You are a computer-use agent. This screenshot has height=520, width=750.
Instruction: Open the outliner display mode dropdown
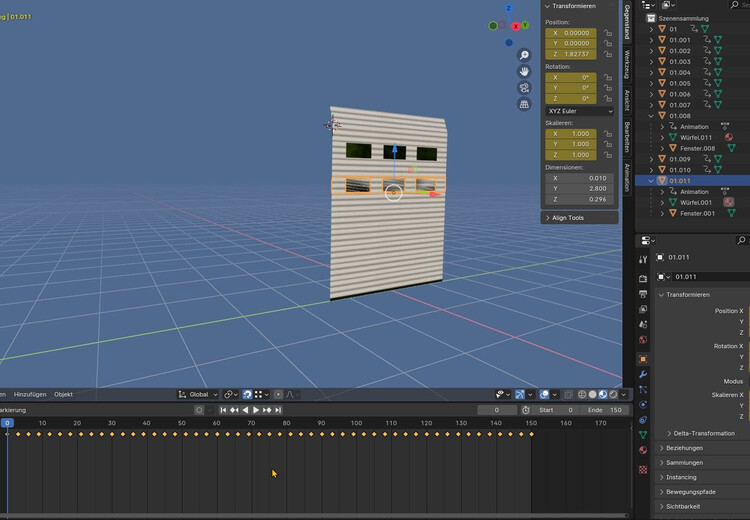tap(648, 5)
